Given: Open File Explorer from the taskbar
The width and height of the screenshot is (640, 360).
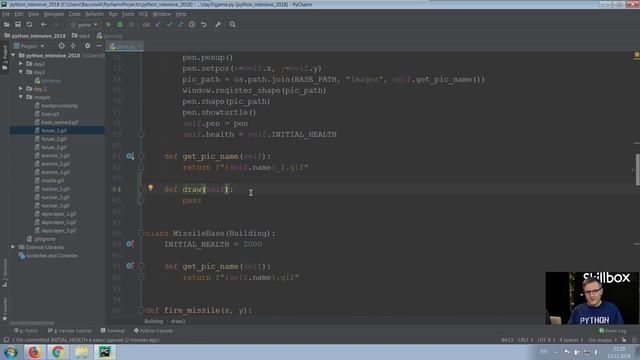Looking at the screenshot, I should [x=81, y=352].
